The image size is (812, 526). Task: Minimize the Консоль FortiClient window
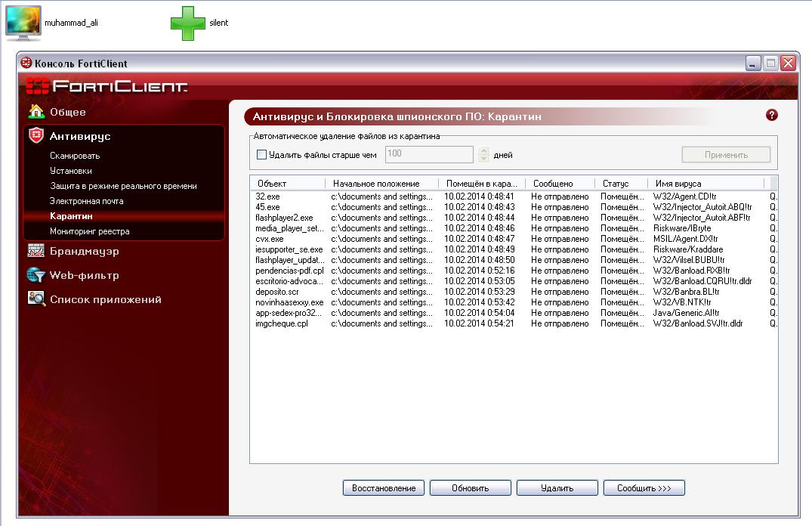coord(754,63)
